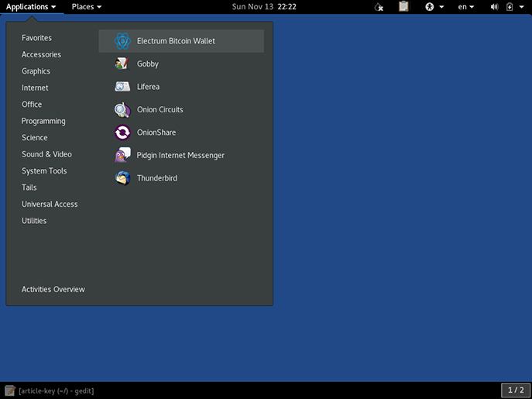The width and height of the screenshot is (532, 399).
Task: Choose the Tails category
Action: pos(29,187)
